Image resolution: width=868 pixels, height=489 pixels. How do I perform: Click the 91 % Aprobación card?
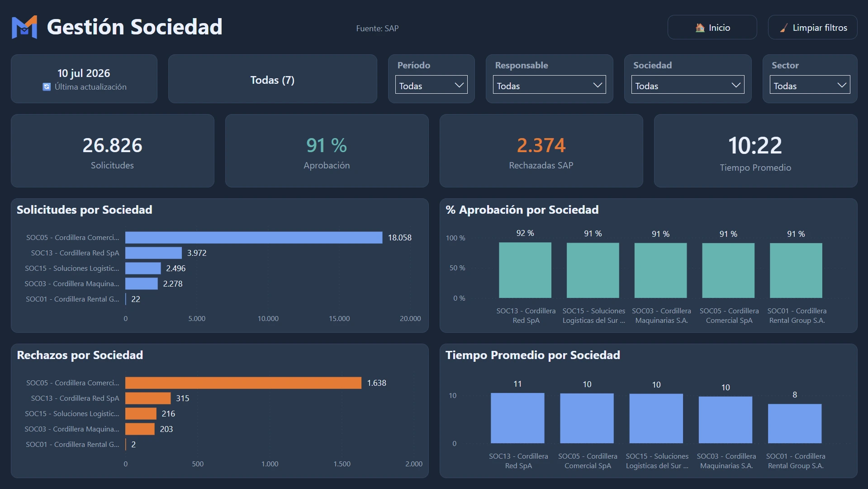[327, 151]
